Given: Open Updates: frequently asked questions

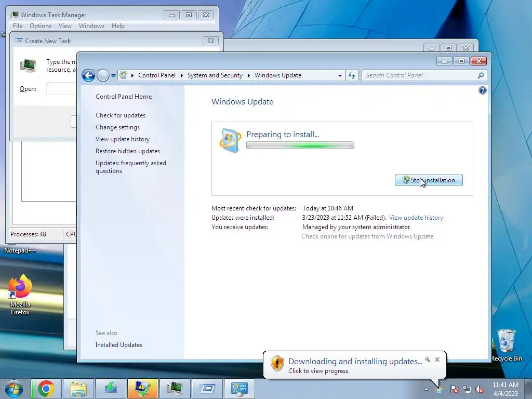Looking at the screenshot, I should (130, 167).
